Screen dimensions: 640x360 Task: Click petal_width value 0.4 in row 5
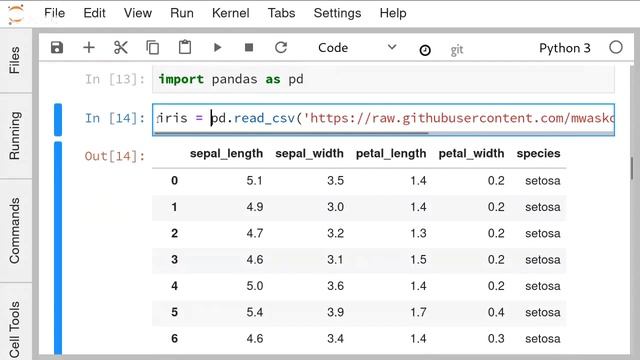coord(496,312)
